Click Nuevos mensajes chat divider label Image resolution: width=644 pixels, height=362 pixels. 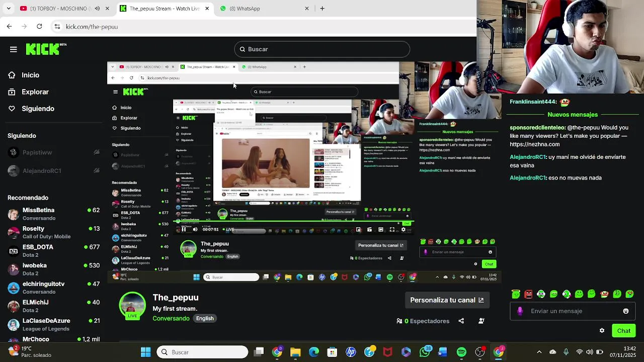573,115
